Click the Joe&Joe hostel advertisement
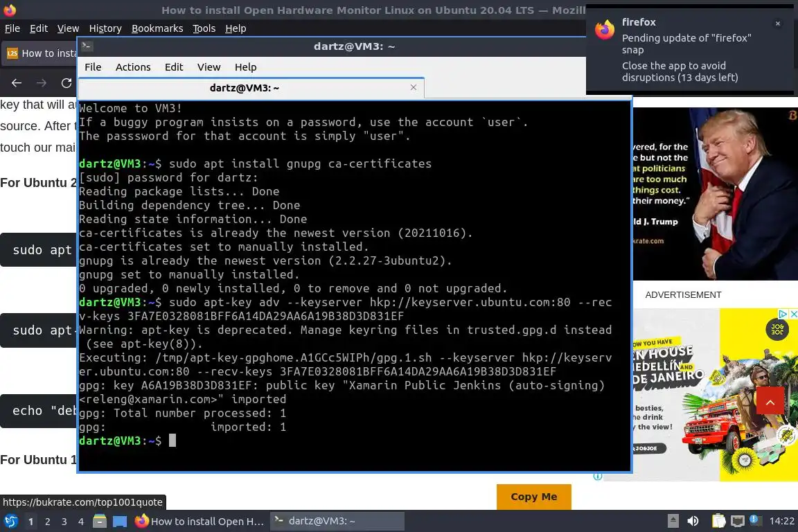This screenshot has height=532, width=798. tap(716, 395)
